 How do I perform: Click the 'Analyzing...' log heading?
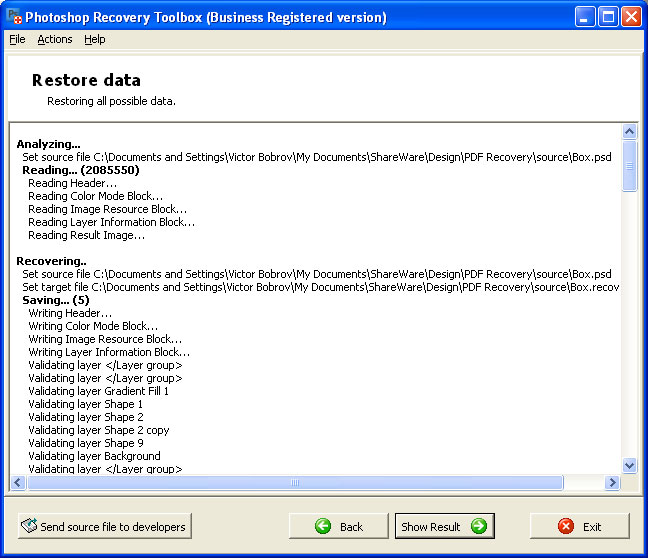tap(48, 144)
